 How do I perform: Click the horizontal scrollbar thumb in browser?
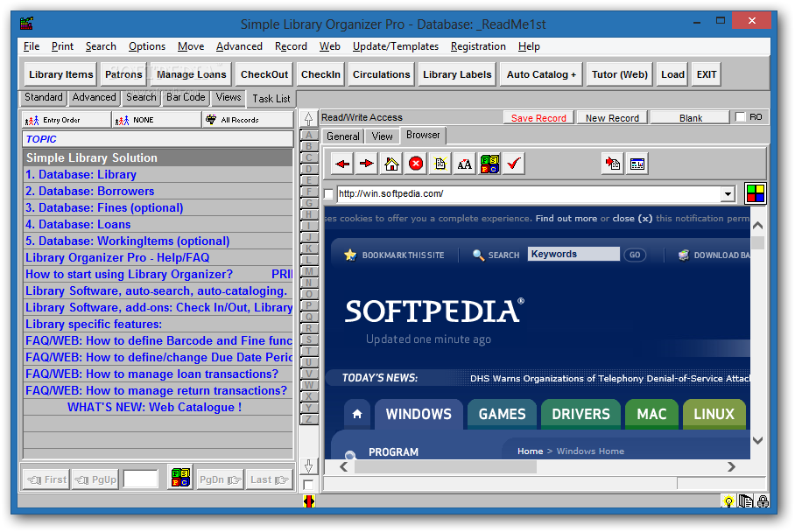(445, 466)
